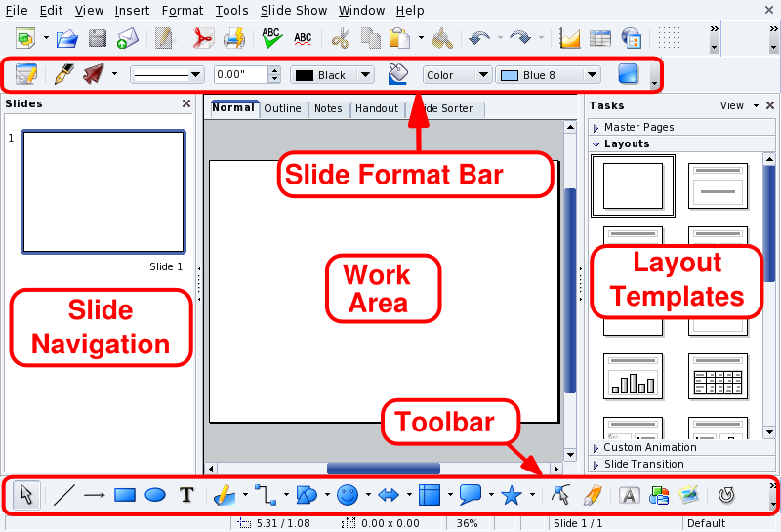Select the Line drawing tool

click(x=63, y=495)
